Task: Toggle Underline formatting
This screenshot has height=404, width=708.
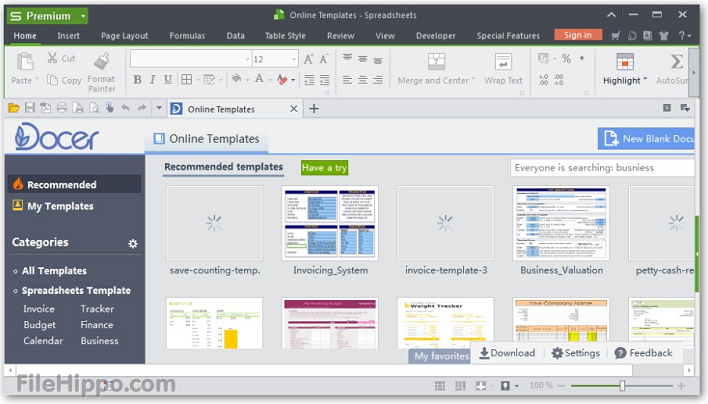Action: [x=168, y=80]
